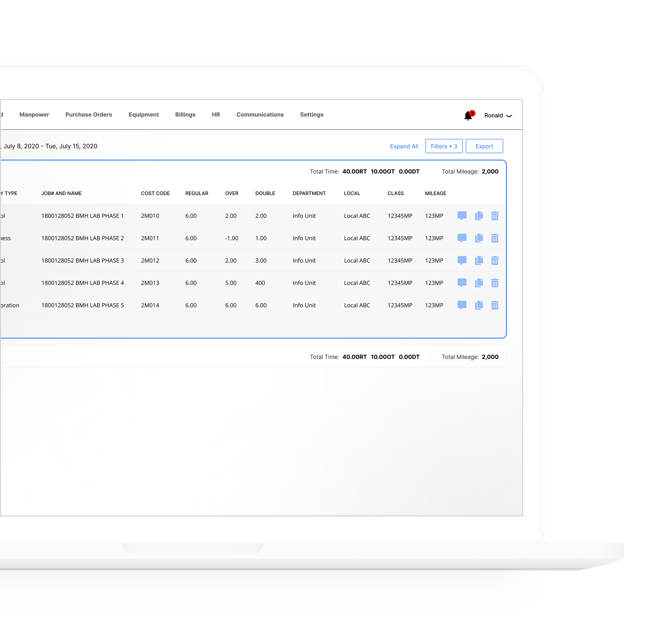Delete the BMH LAB PHASE 5 entry
Screen dimensions: 645x644
coord(495,305)
